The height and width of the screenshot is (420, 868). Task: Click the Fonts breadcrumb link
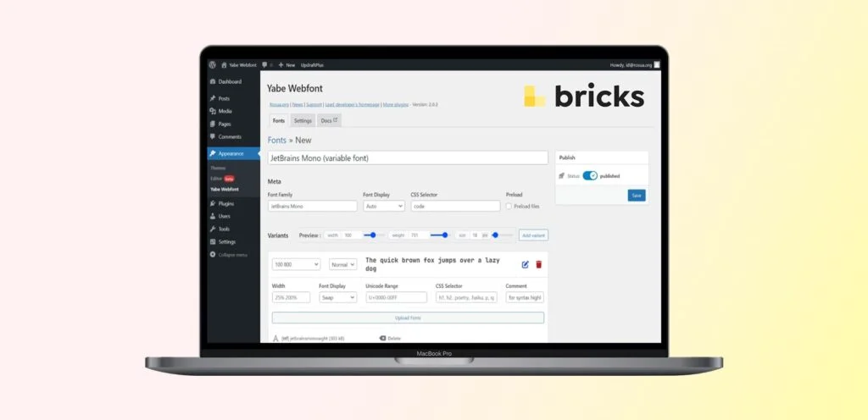click(277, 141)
